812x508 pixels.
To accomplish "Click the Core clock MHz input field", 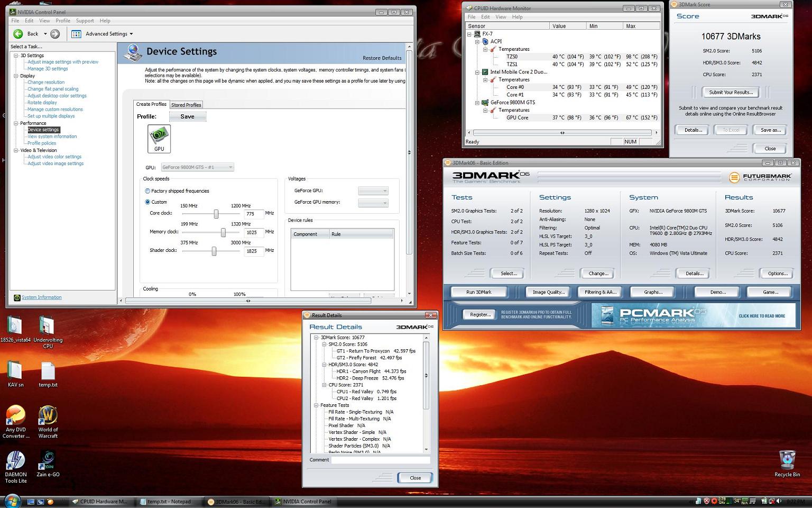I will pyautogui.click(x=254, y=214).
